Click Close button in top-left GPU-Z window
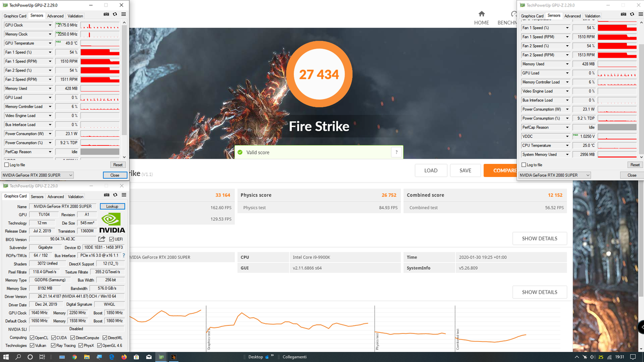Viewport: 644px width, 362px height. [115, 175]
